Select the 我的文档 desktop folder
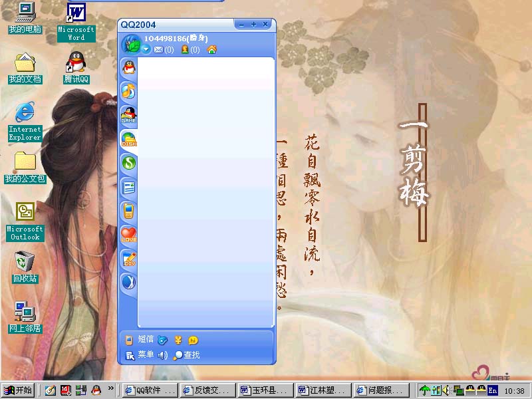This screenshot has width=532, height=399. point(25,68)
